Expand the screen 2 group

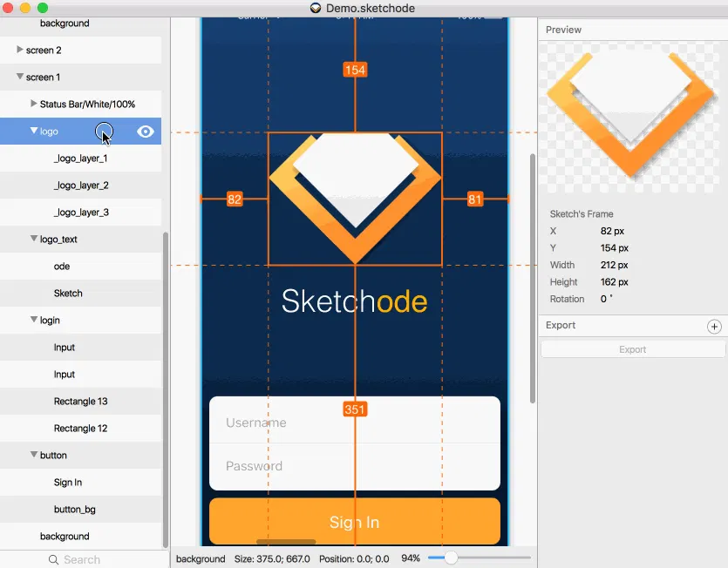19,50
